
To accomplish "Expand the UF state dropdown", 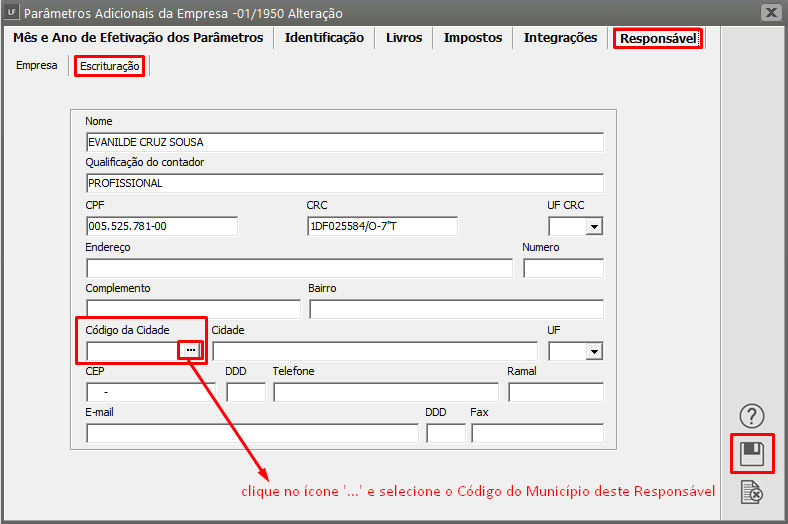I will (594, 351).
